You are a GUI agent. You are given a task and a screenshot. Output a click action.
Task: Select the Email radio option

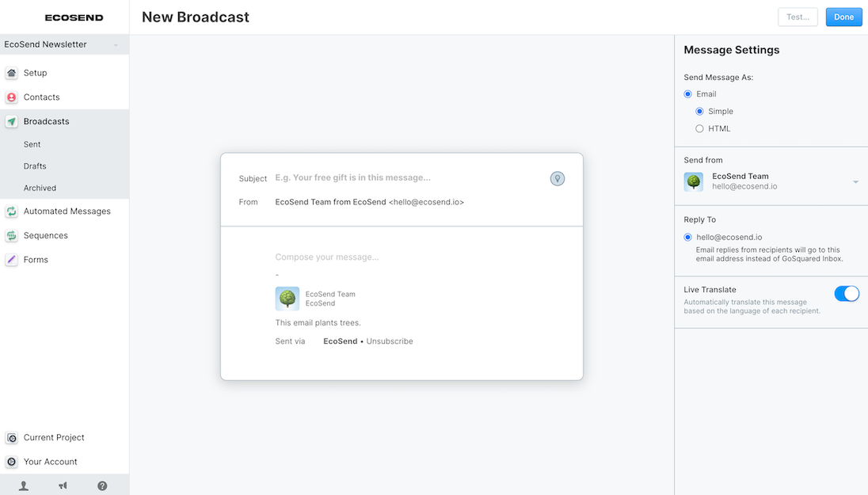tap(688, 94)
